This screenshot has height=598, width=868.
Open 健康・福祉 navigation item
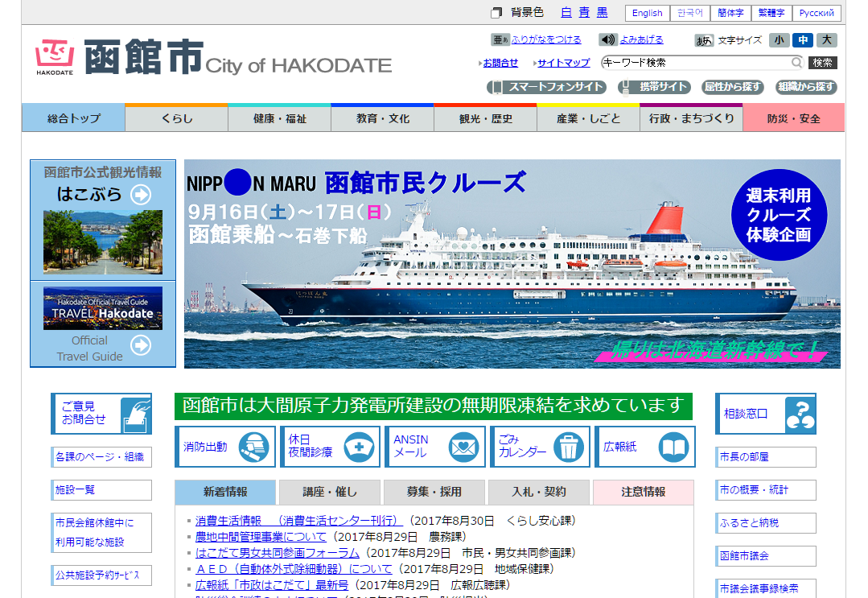[280, 118]
